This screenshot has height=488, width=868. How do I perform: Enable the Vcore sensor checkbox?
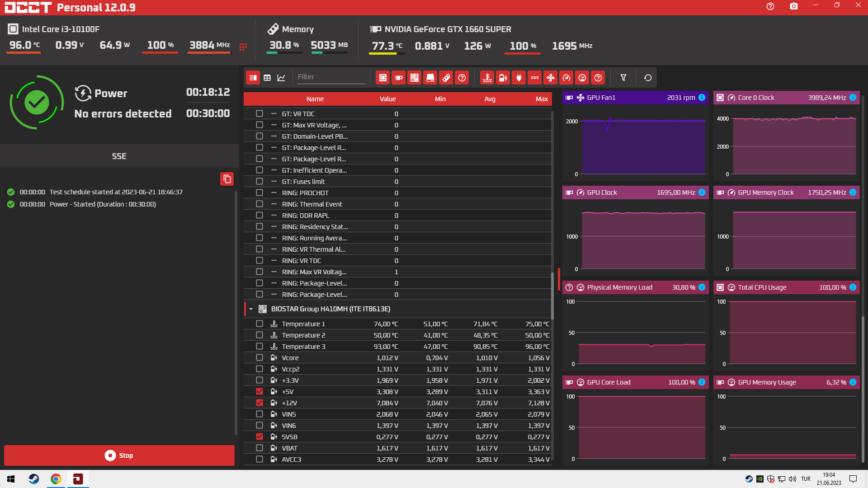tap(259, 357)
